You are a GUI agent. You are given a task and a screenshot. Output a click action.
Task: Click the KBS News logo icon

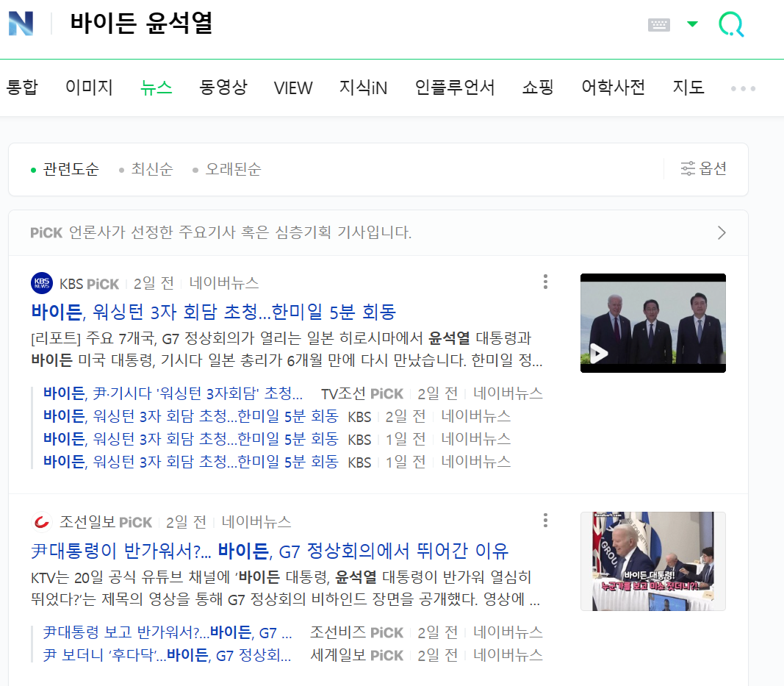41,283
